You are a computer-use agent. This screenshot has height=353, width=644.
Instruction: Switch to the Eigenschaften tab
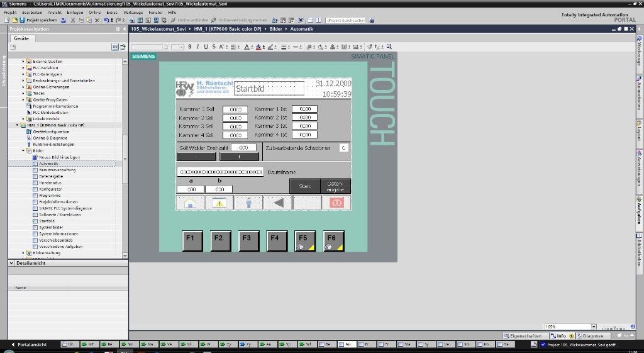point(525,336)
